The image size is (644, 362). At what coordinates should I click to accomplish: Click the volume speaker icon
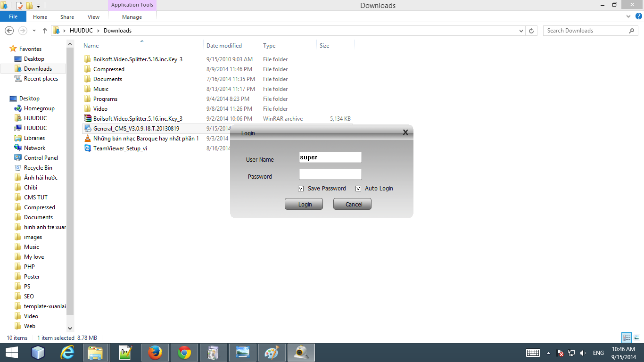583,353
